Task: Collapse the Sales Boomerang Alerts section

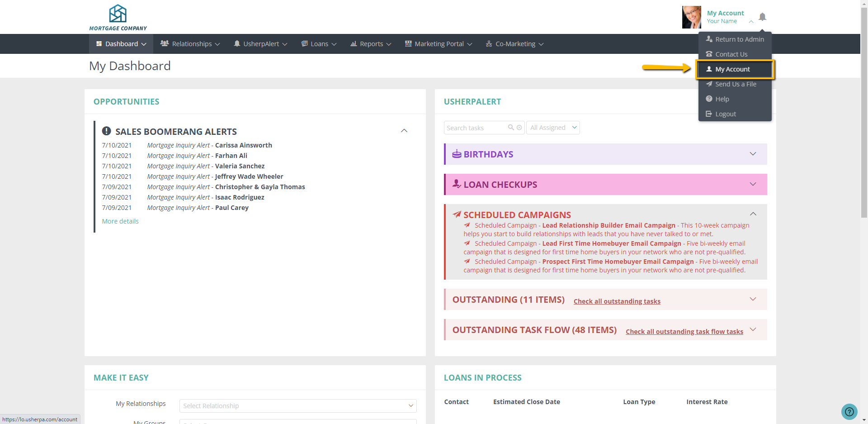Action: click(x=404, y=131)
